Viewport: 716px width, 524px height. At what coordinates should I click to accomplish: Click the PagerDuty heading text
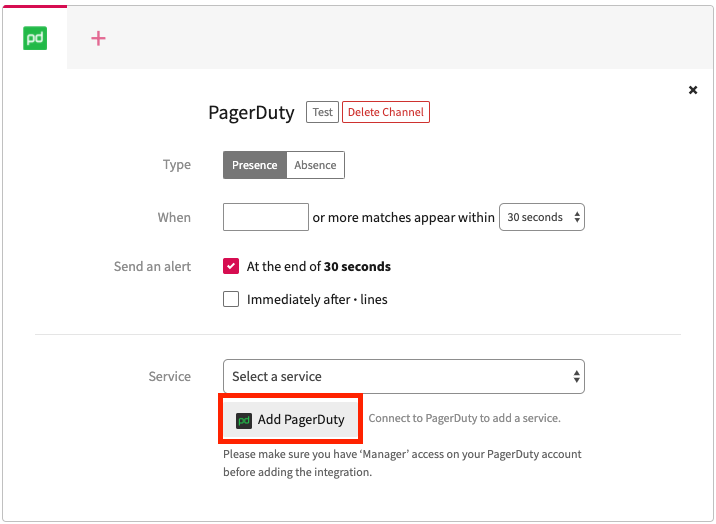pyautogui.click(x=251, y=112)
